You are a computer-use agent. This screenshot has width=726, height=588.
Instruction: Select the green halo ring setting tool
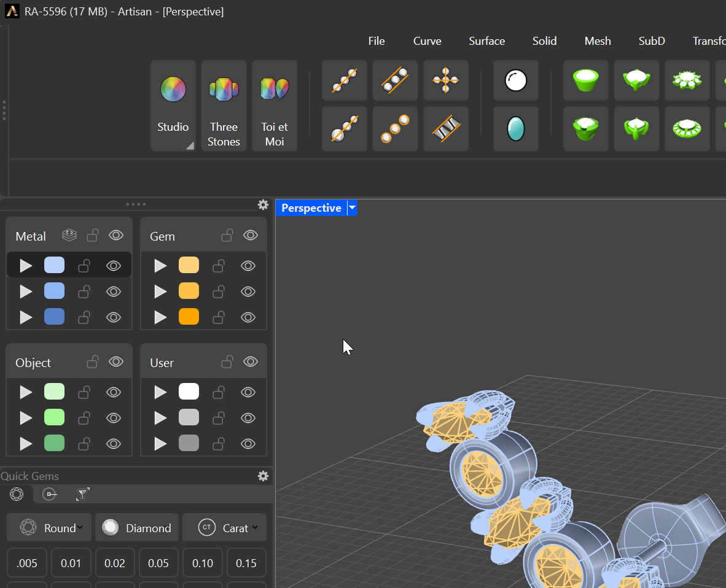[x=687, y=129]
